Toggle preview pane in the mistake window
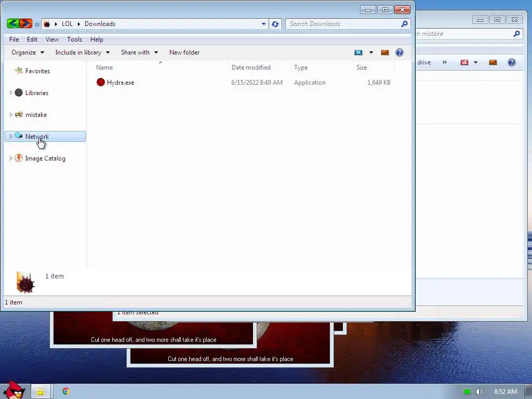Image resolution: width=532 pixels, height=399 pixels. [x=493, y=62]
